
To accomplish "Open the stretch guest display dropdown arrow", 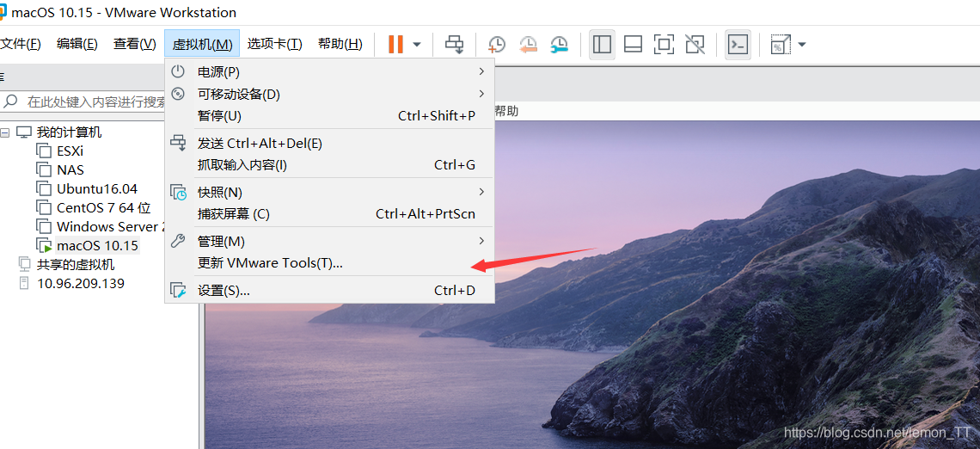I will pos(802,45).
